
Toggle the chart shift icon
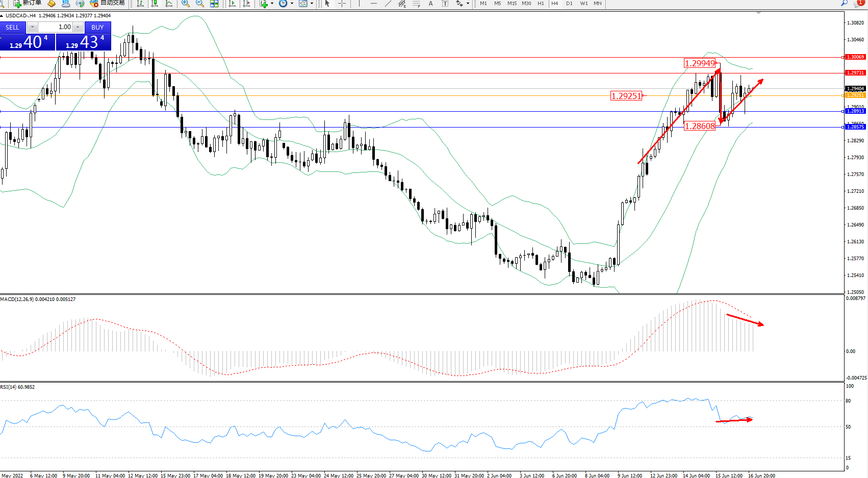point(247,4)
